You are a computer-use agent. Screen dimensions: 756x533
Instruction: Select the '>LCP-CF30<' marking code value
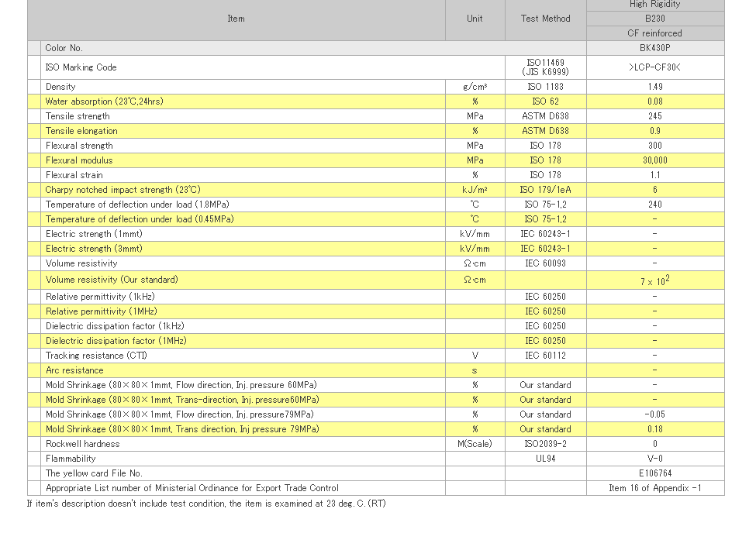[654, 67]
